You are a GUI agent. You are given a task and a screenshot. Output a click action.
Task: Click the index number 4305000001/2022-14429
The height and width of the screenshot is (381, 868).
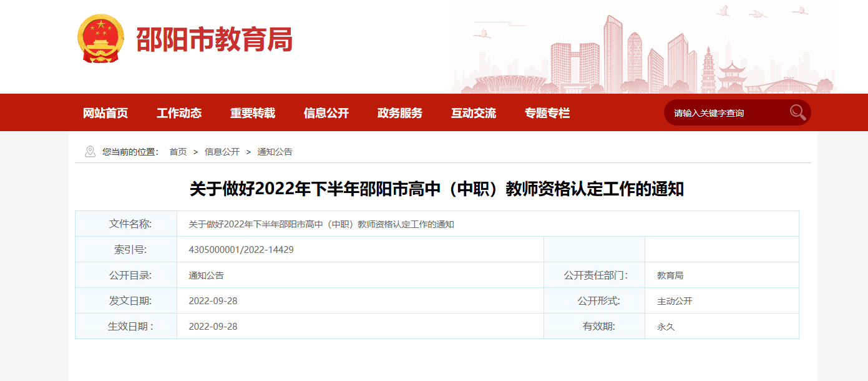(241, 250)
